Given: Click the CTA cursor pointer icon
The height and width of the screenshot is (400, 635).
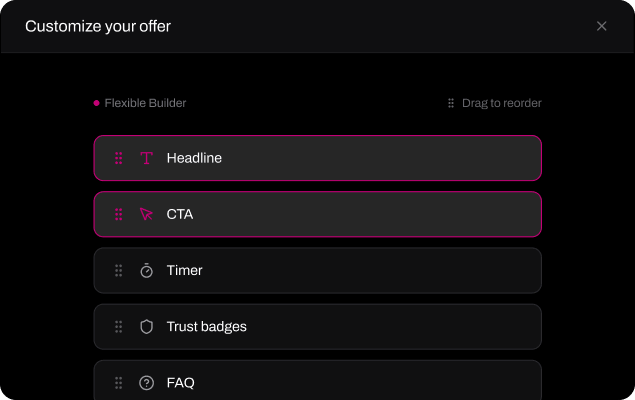Looking at the screenshot, I should click(147, 214).
